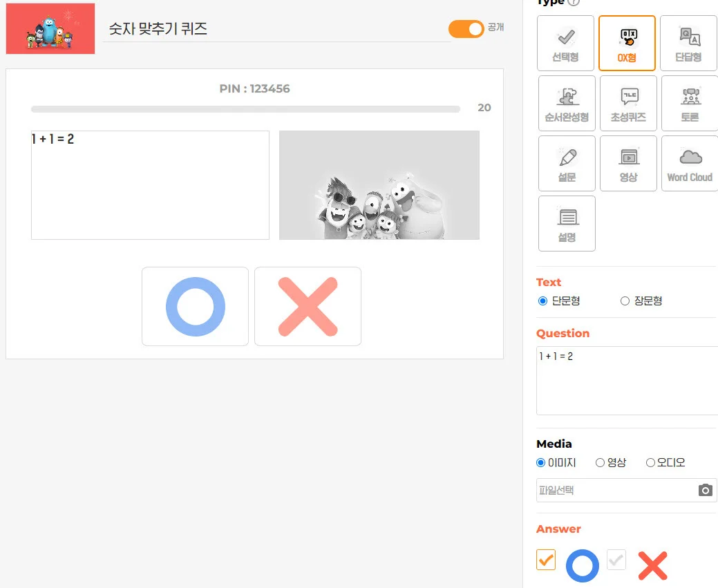Check the X correct-answer checkbox
Image resolution: width=718 pixels, height=588 pixels.
click(x=616, y=560)
